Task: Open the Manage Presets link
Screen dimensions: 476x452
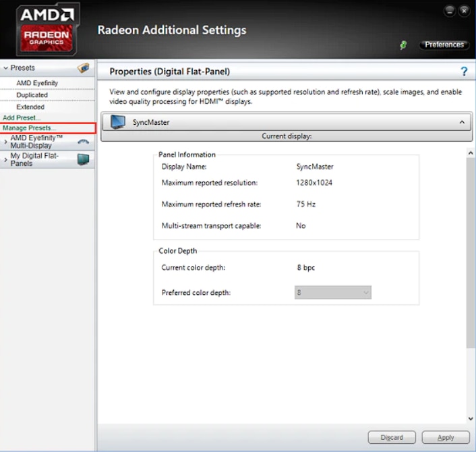Action: (x=29, y=128)
